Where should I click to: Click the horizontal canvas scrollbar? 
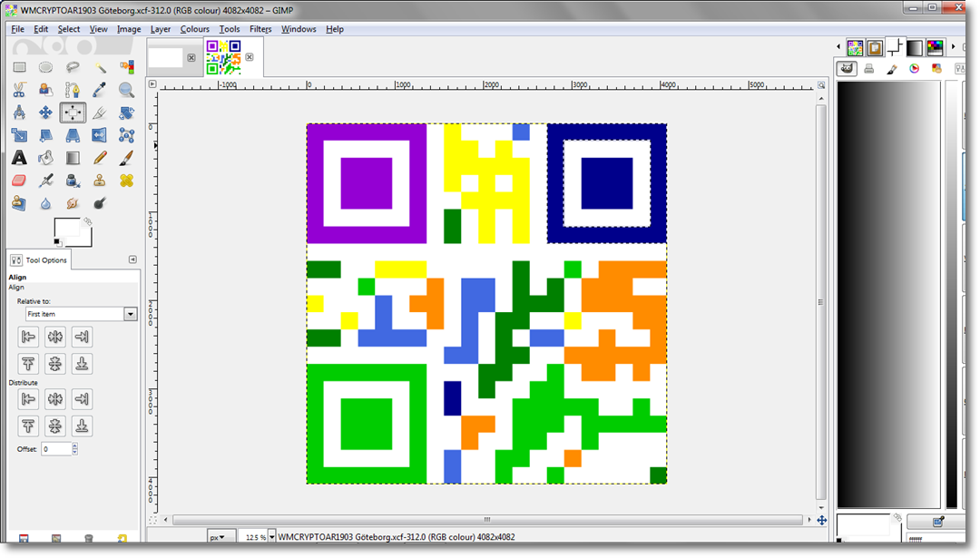pyautogui.click(x=487, y=520)
